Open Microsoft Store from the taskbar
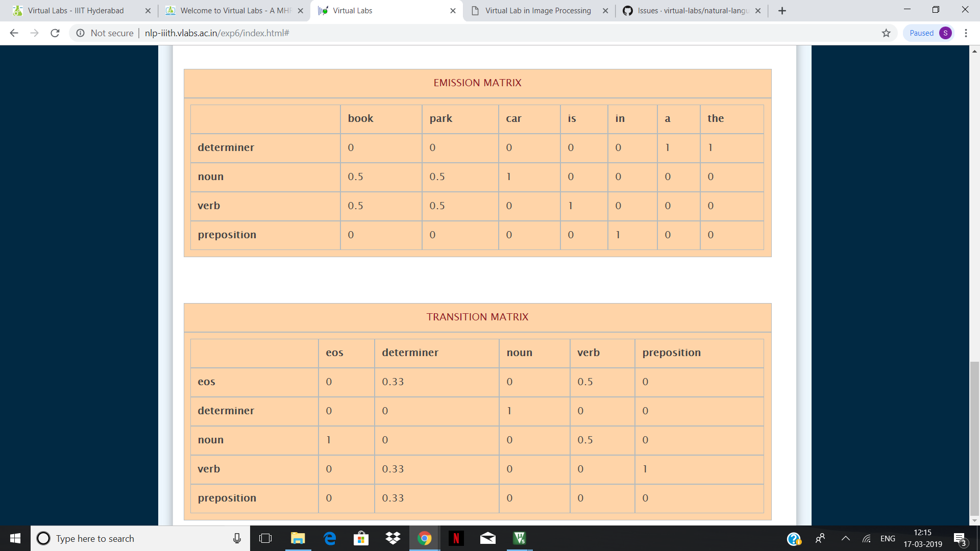This screenshot has height=551, width=980. 361,538
